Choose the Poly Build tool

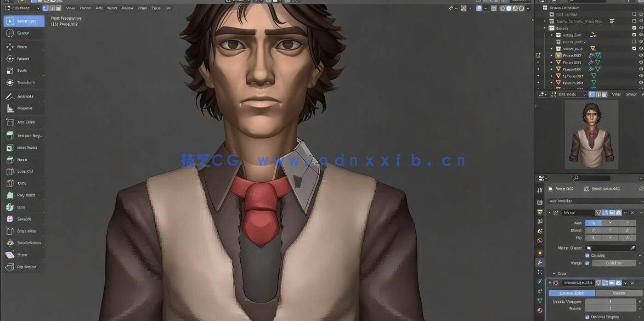[22, 195]
